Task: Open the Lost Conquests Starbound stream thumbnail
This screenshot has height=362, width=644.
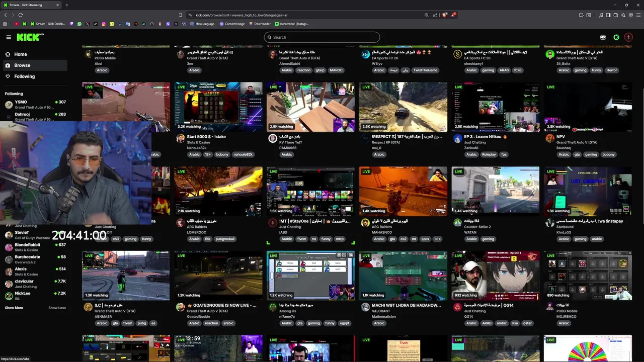Action: (588, 191)
